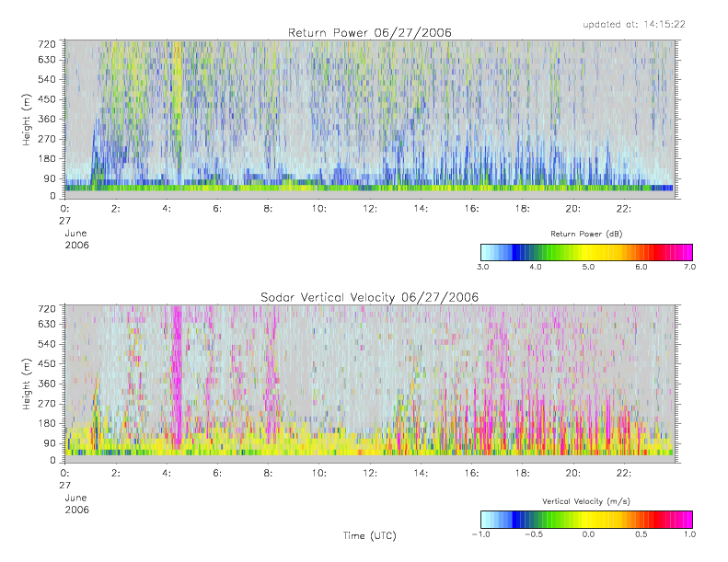
Task: Click the 'Height (m)' label of Vertical Velocity chart
Action: (x=26, y=384)
